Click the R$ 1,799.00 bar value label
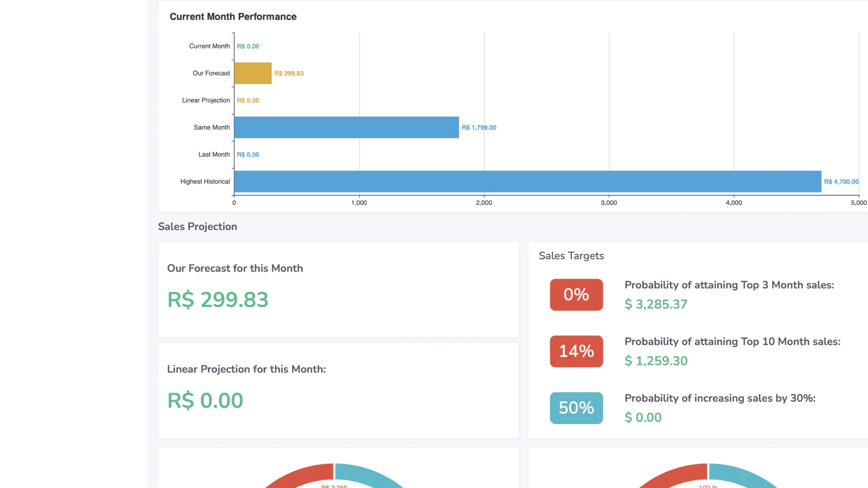 pos(478,127)
